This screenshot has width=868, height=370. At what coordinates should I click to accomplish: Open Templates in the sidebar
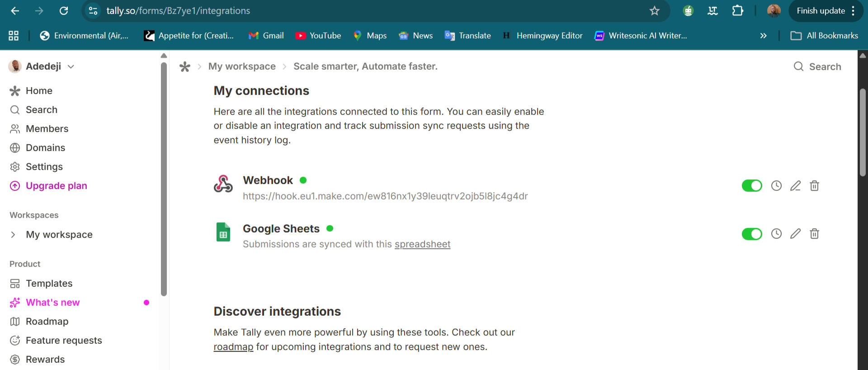(49, 284)
